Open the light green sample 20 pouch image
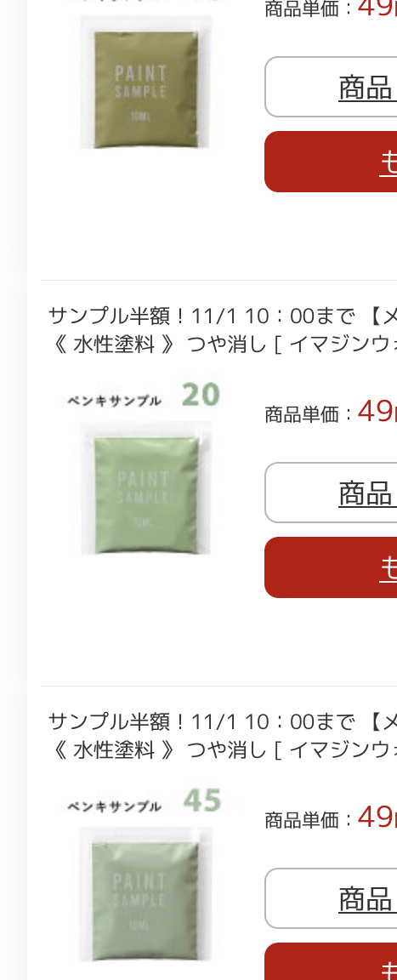The width and height of the screenshot is (397, 980). pos(146,488)
